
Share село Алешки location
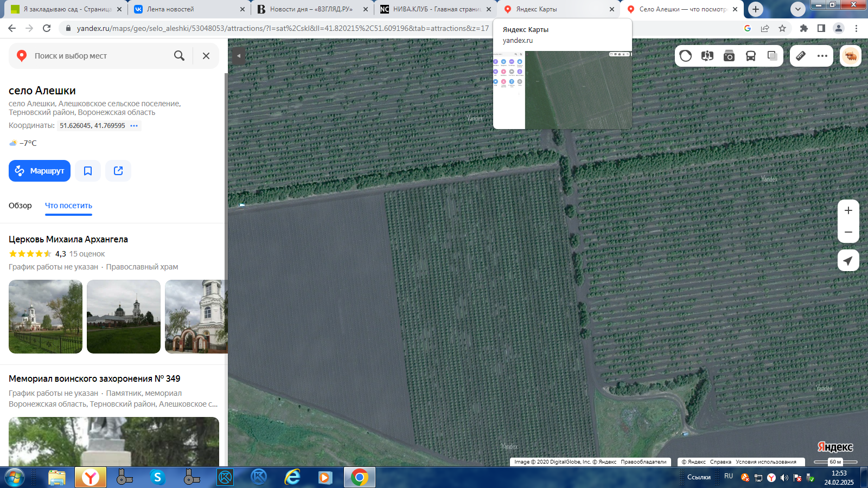tap(118, 171)
